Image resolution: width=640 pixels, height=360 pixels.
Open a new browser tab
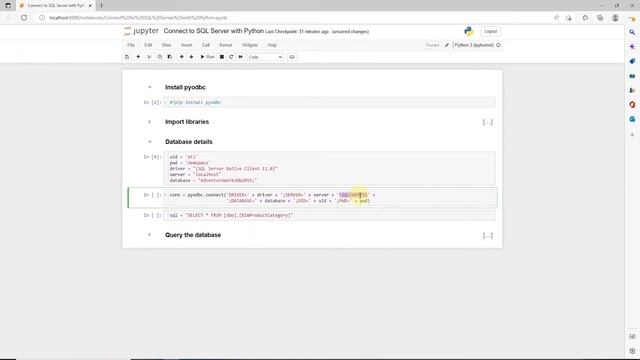click(101, 6)
